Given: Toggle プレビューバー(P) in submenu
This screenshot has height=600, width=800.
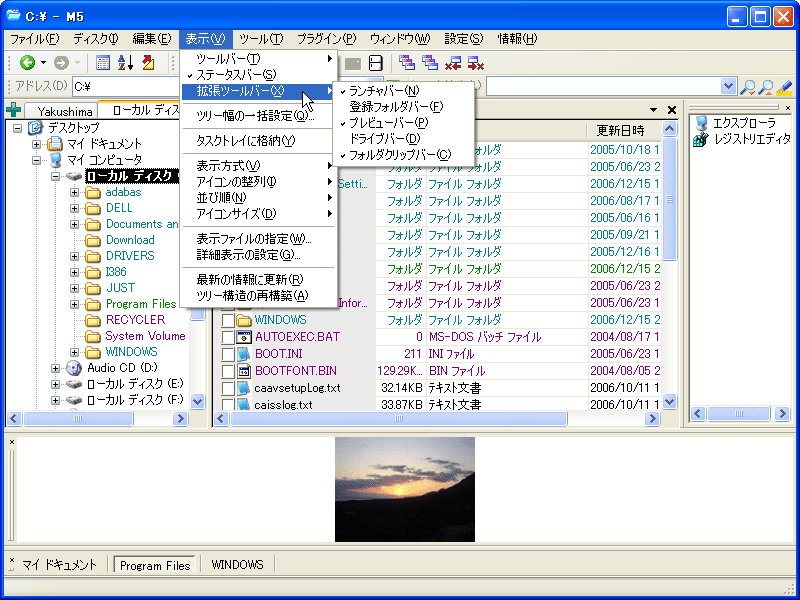Looking at the screenshot, I should (x=403, y=123).
